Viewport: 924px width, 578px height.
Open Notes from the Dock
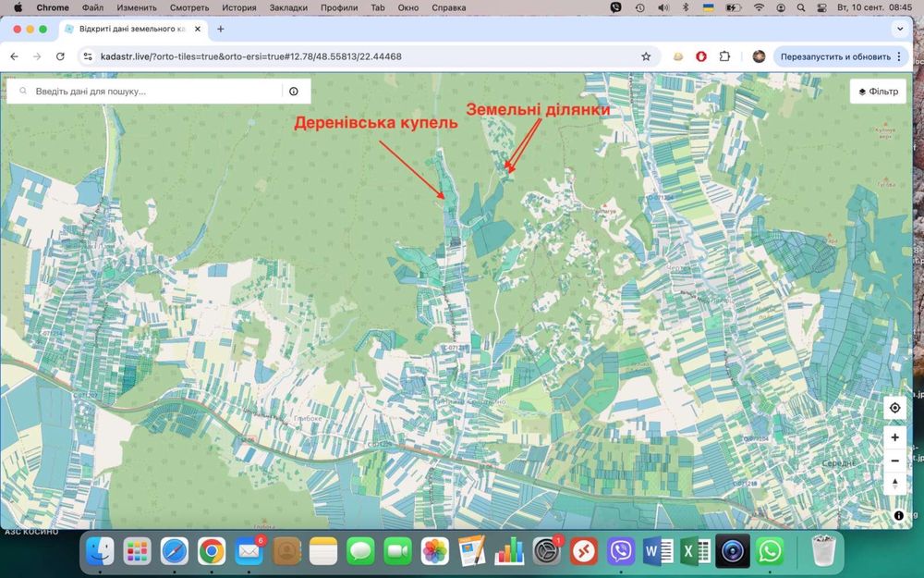point(322,552)
